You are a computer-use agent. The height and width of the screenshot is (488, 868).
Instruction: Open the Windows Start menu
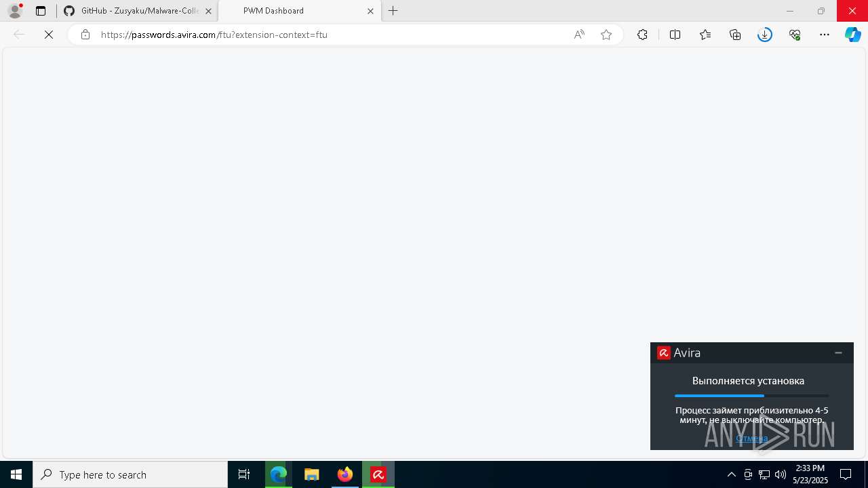click(x=16, y=474)
